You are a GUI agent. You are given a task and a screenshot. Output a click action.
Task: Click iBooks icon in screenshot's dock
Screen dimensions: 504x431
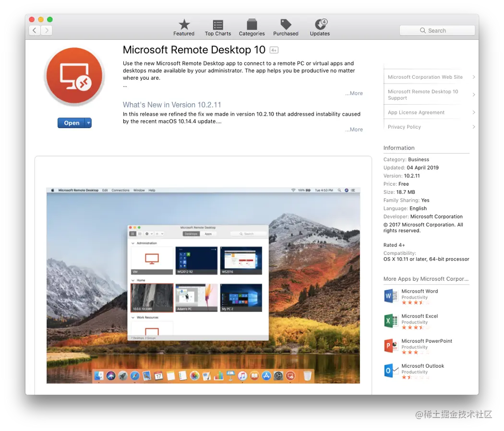point(254,376)
